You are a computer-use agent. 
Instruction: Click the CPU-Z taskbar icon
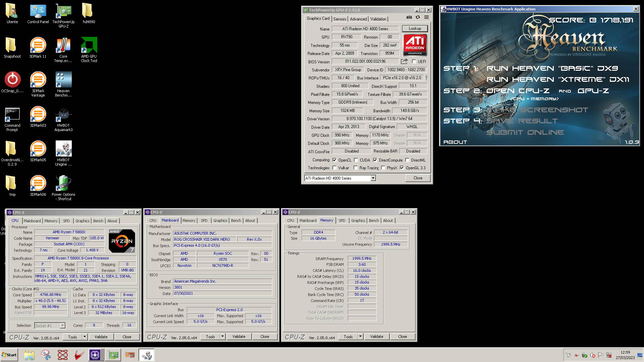pos(95,355)
